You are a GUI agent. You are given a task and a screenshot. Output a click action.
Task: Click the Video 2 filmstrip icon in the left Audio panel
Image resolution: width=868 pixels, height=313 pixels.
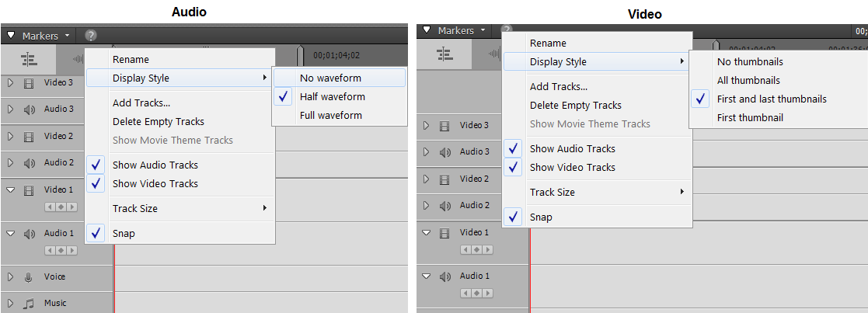point(29,137)
